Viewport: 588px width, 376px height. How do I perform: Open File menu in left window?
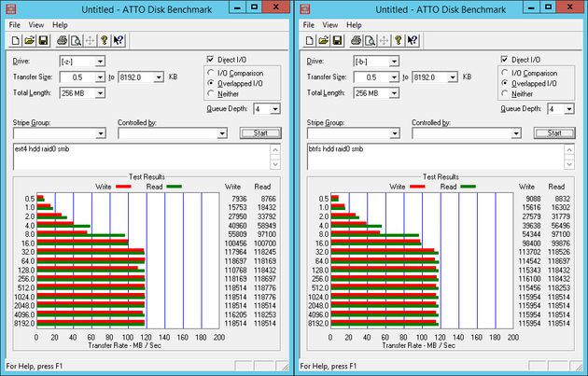click(15, 25)
